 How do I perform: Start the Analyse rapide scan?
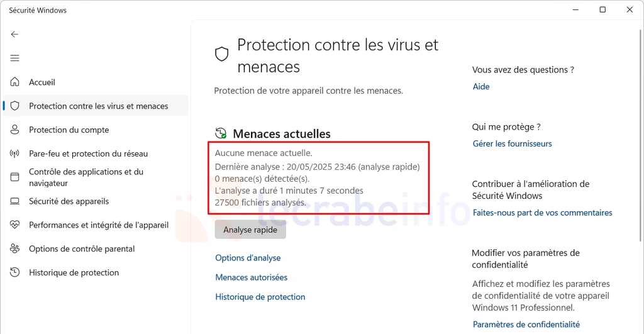coord(250,230)
